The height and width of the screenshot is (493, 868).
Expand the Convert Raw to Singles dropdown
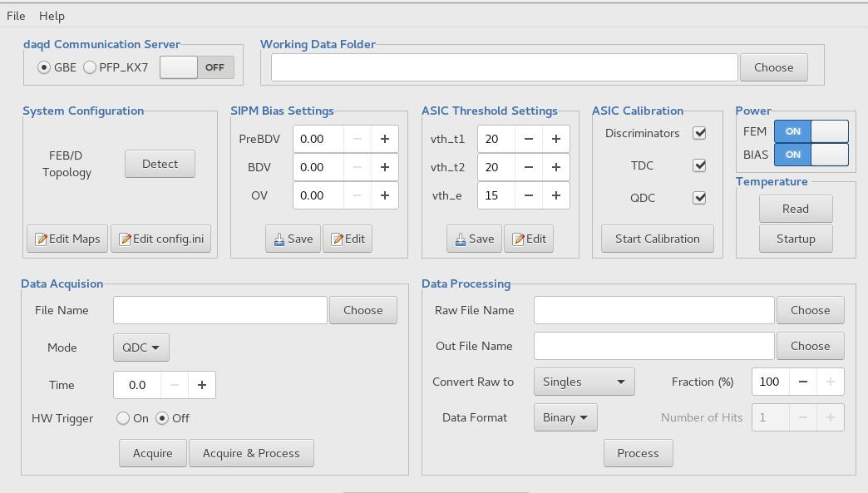point(584,382)
